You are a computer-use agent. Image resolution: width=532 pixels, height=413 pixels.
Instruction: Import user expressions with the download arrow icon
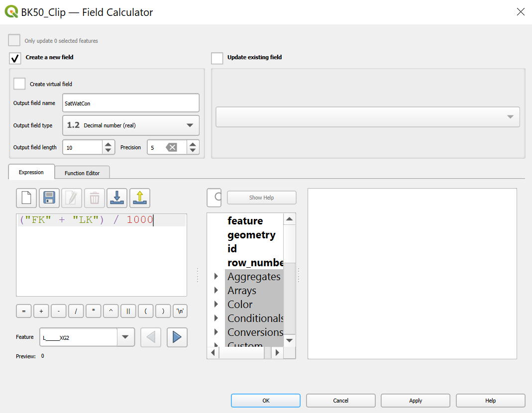click(117, 198)
